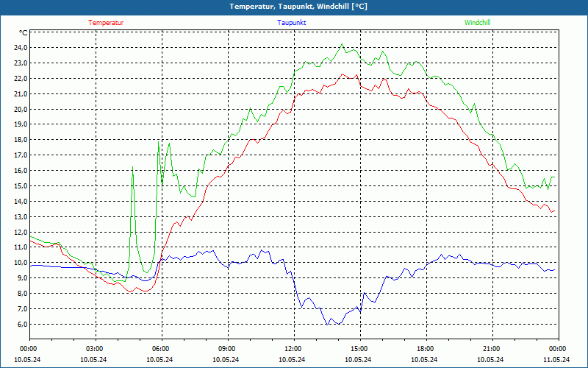Click the 20,0 y-axis value
Screen dimensions: 588x368
(x=21, y=109)
